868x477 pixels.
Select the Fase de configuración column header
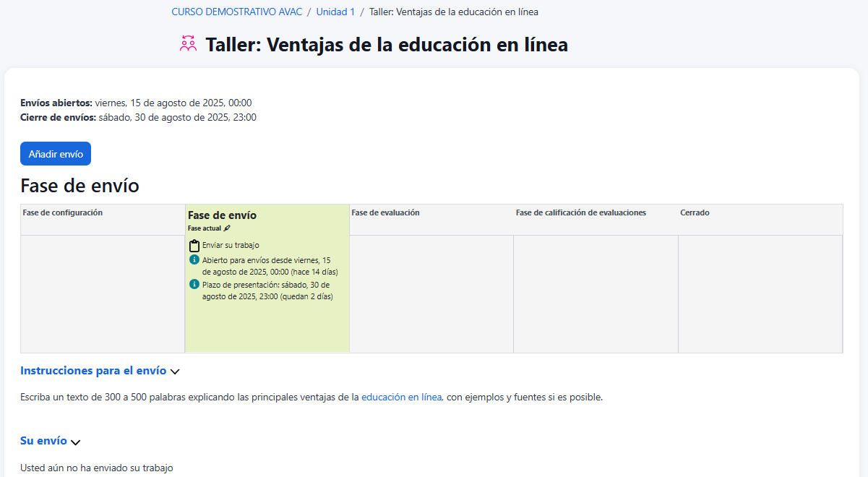point(63,212)
